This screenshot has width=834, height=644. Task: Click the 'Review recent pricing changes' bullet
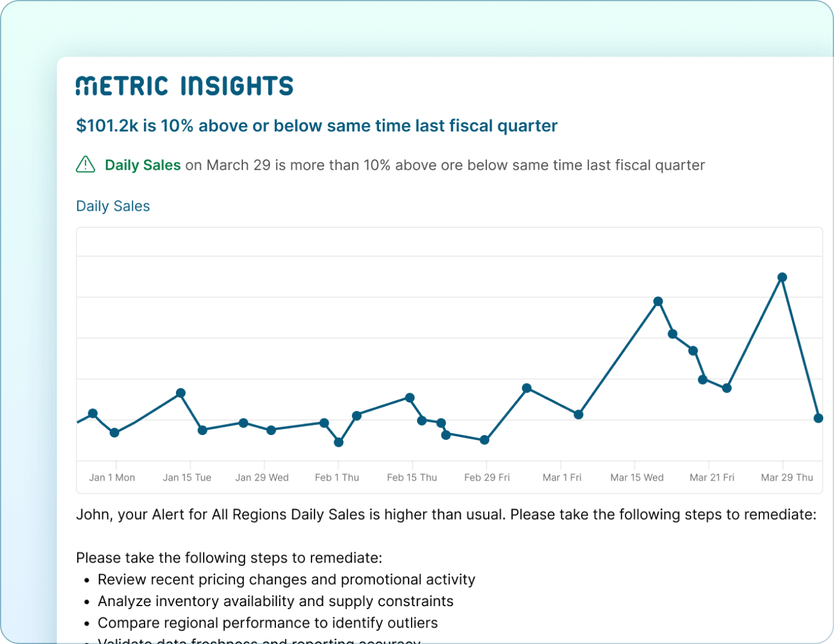(286, 579)
